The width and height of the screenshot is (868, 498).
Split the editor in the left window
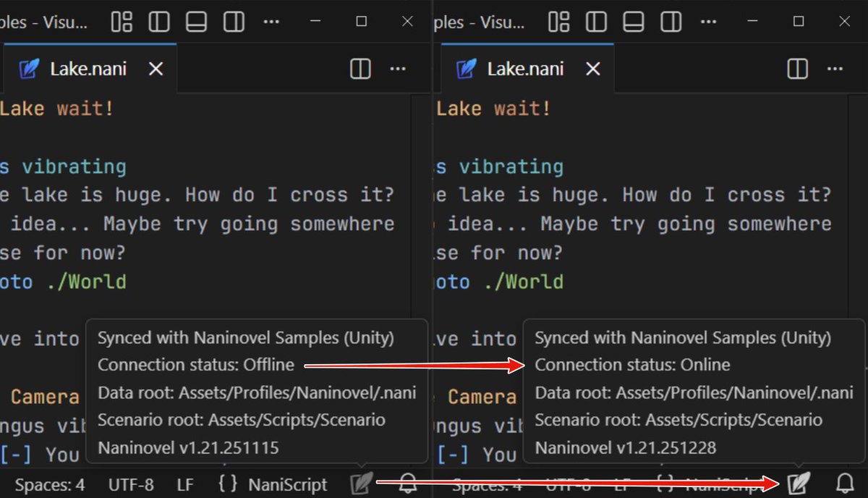(x=360, y=69)
